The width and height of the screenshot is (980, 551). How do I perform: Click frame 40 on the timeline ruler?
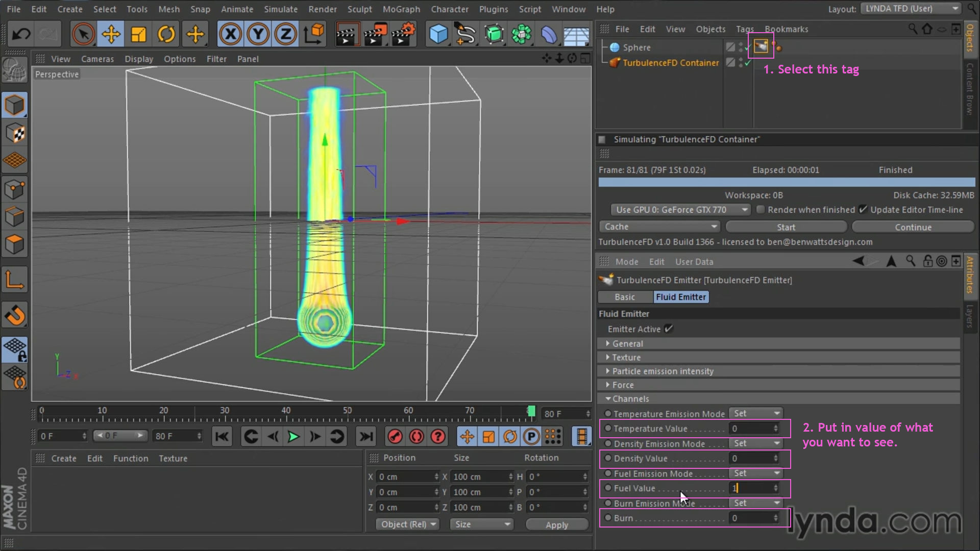tap(286, 413)
